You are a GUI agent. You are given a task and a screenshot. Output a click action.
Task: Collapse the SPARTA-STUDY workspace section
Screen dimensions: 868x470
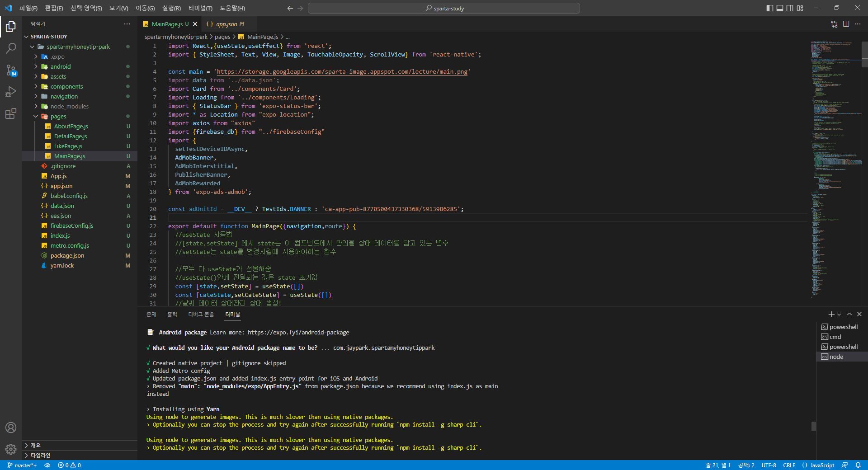tap(80, 37)
